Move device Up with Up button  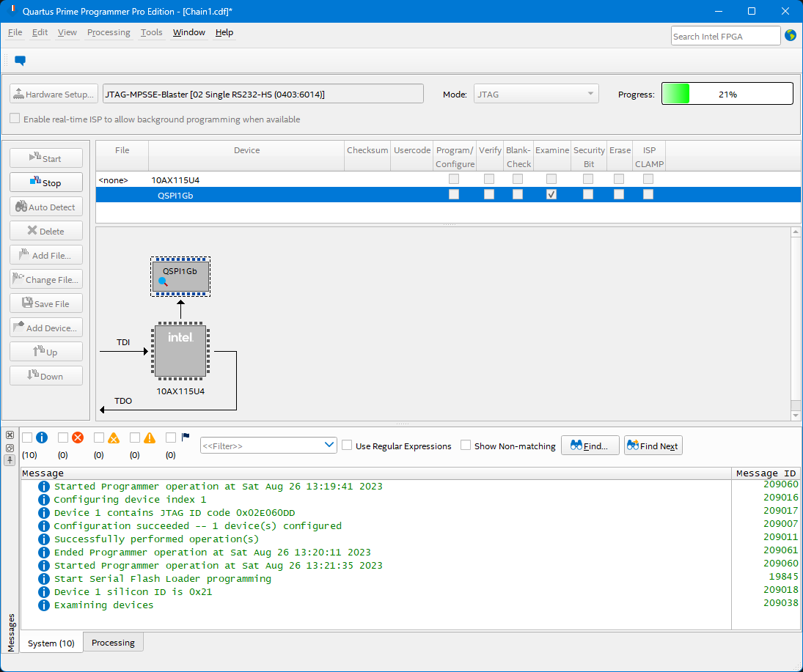point(46,352)
